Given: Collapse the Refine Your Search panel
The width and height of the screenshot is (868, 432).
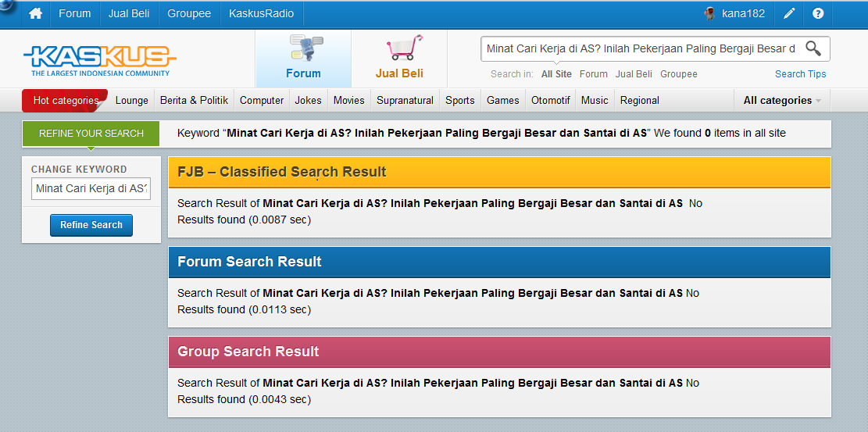Looking at the screenshot, I should 91,134.
